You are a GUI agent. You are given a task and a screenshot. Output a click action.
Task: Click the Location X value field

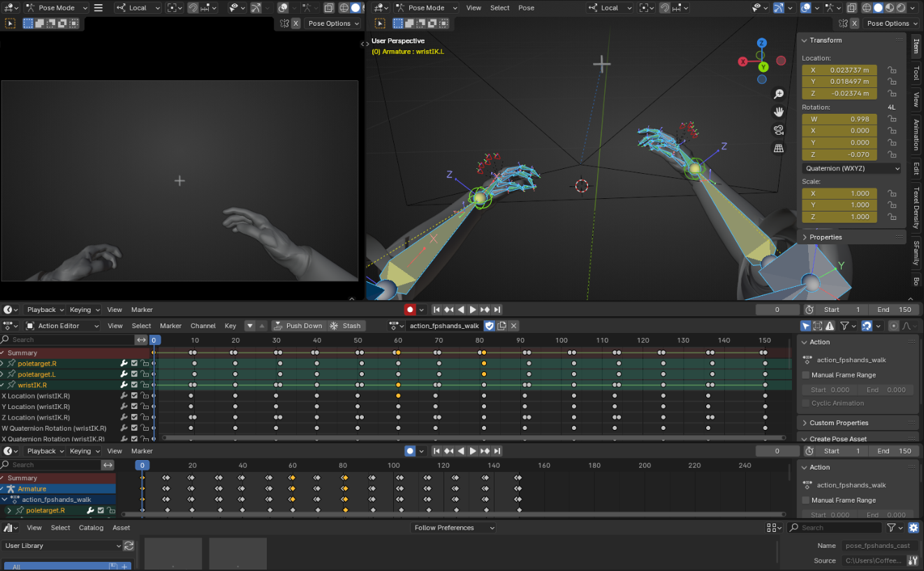click(839, 70)
